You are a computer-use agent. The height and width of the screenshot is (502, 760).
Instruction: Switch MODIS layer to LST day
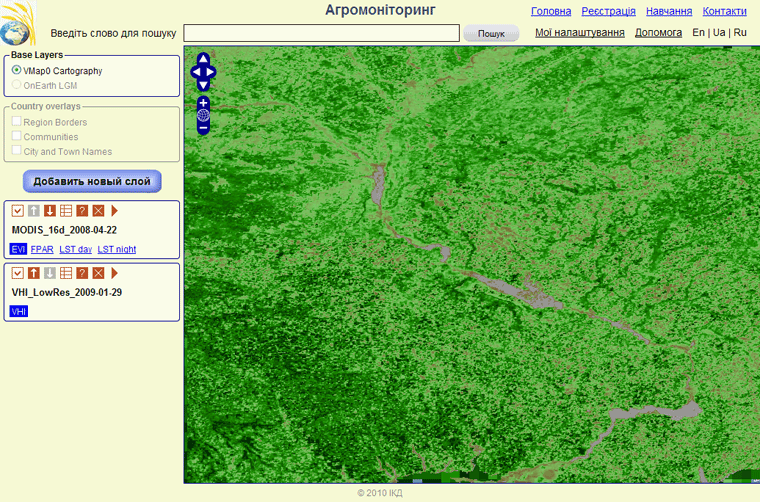point(76,249)
